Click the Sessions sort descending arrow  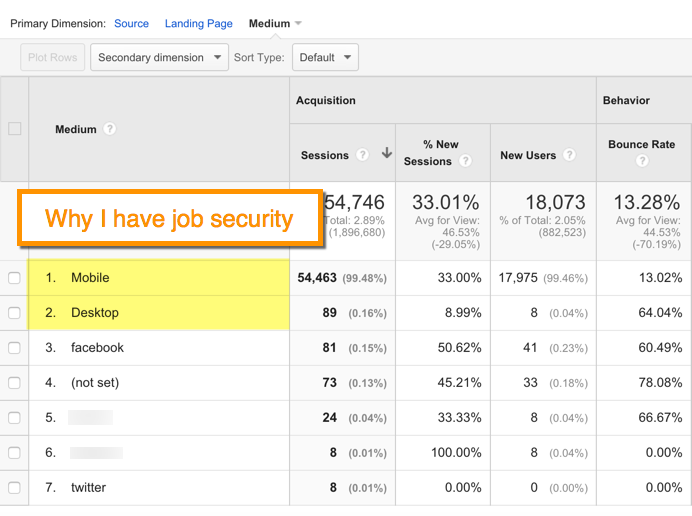pyautogui.click(x=386, y=155)
